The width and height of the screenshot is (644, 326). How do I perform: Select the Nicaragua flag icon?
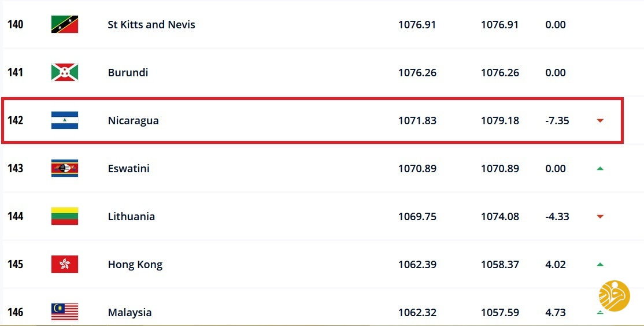pos(65,120)
